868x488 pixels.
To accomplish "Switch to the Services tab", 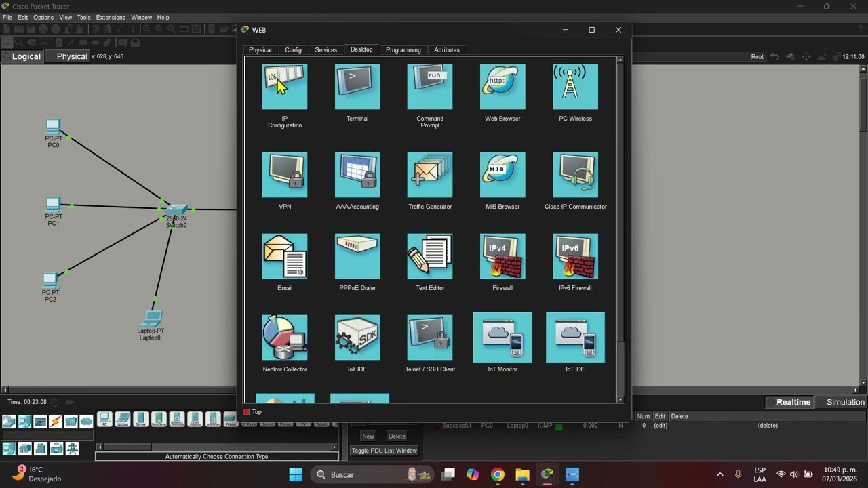I will 326,49.
